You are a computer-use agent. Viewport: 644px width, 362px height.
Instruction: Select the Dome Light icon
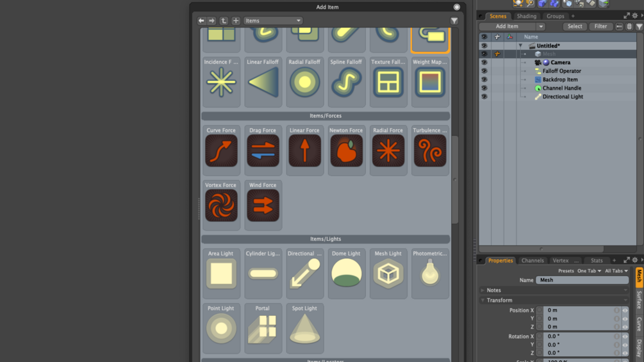[x=346, y=274]
